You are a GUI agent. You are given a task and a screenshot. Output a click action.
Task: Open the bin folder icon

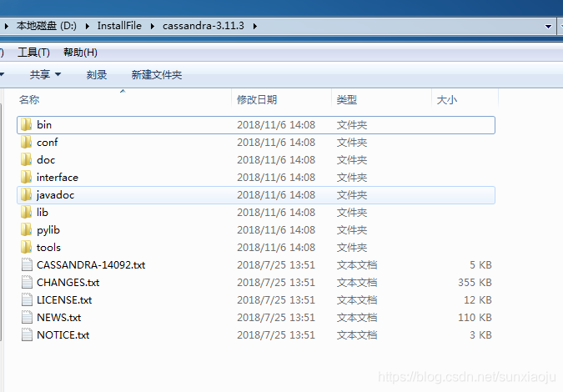pos(26,124)
